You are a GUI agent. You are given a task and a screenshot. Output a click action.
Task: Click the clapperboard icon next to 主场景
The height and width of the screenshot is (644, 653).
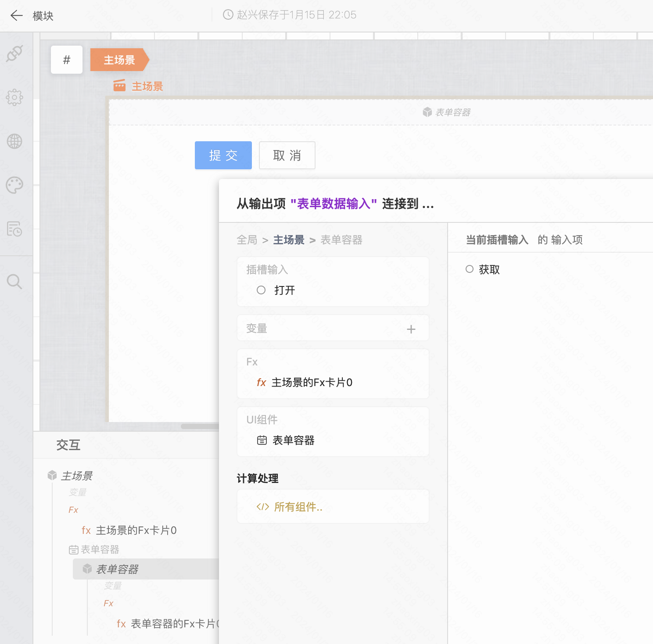coord(119,86)
